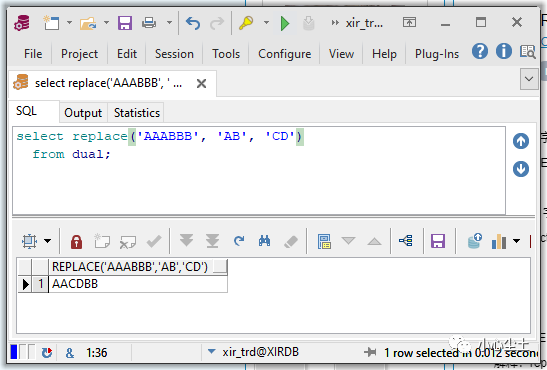Expand the window list dropdown chevron
547x370 pixels.
pyautogui.click(x=529, y=79)
